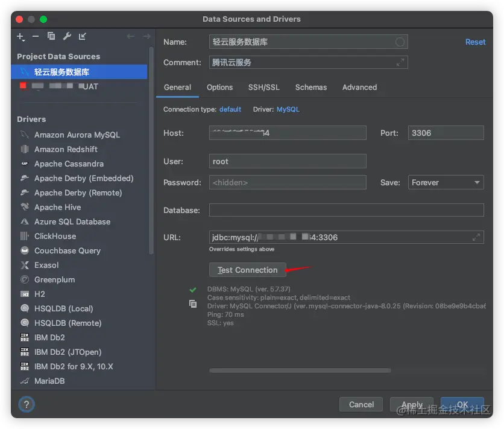Select Exasol driver
This screenshot has width=504, height=429.
point(46,265)
